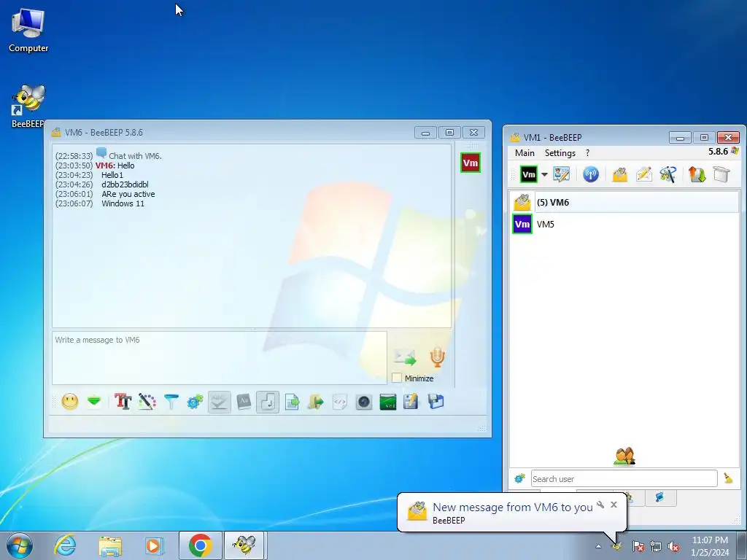The width and height of the screenshot is (747, 560).
Task: Switch to the blue flag bottom tab
Action: 659,497
